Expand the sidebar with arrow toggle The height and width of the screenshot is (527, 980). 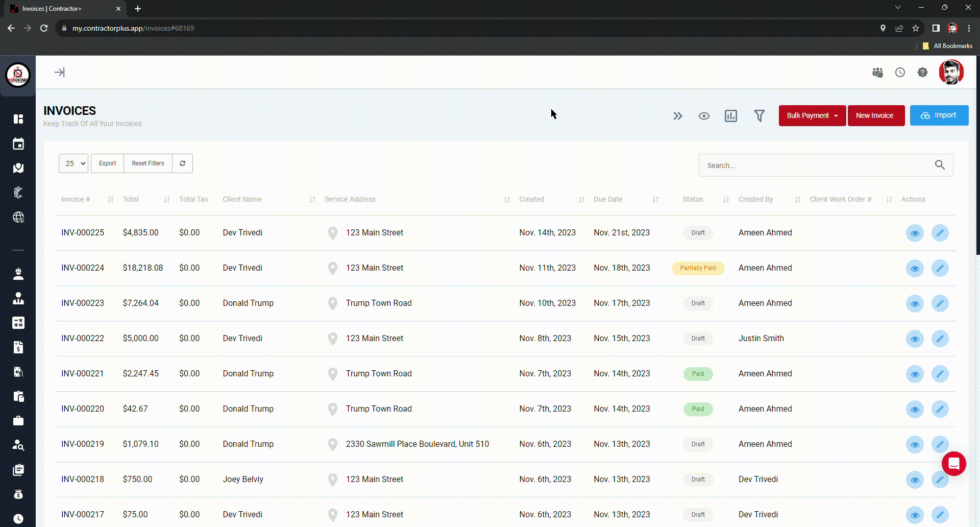pyautogui.click(x=60, y=73)
